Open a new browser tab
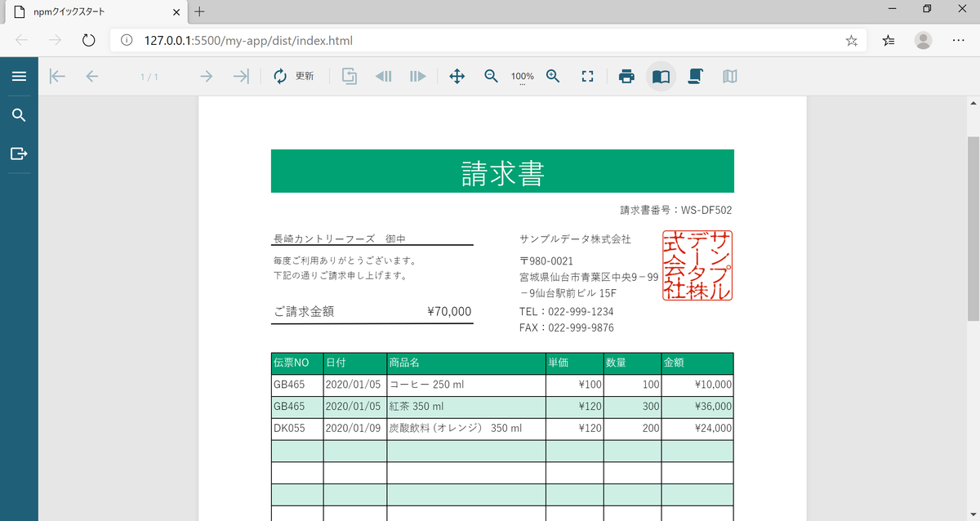 pos(200,11)
